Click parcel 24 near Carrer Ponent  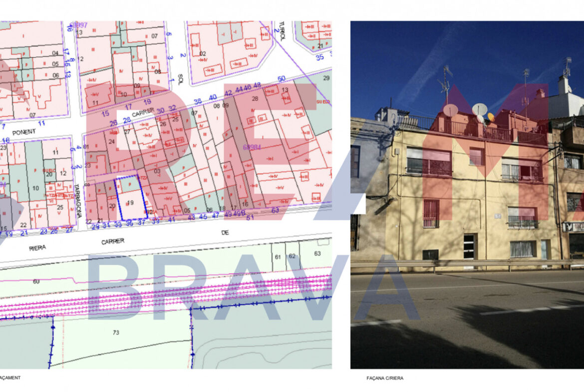point(111,141)
